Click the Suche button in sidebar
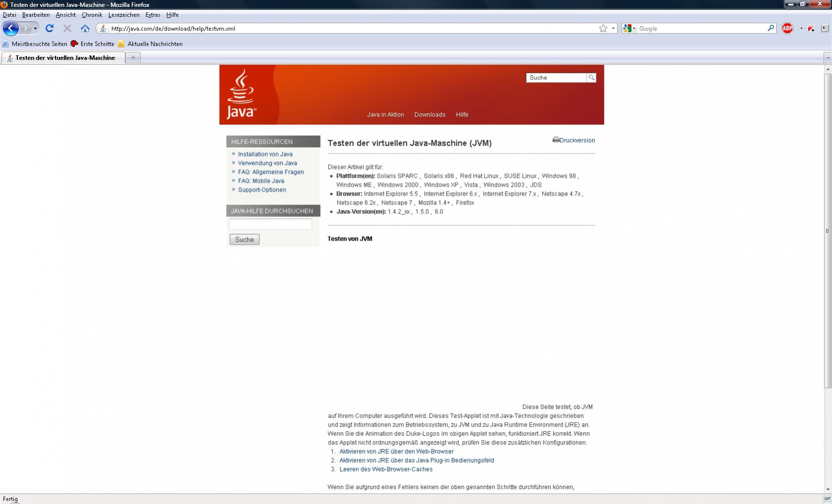This screenshot has width=832, height=504. pyautogui.click(x=244, y=240)
